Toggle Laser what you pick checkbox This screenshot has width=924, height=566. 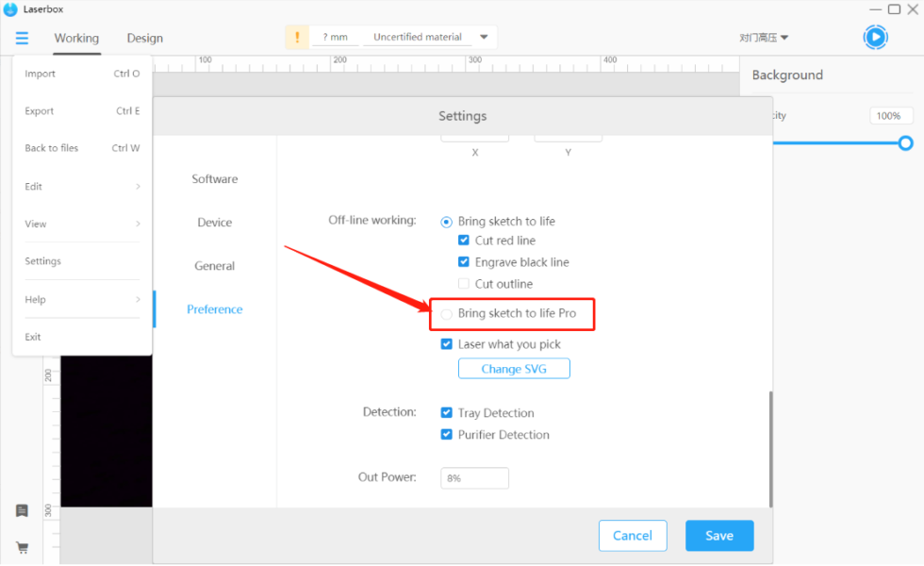click(x=447, y=343)
